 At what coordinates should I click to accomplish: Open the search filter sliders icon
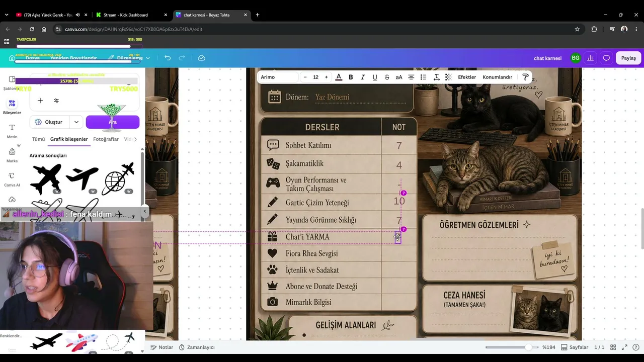(56, 101)
